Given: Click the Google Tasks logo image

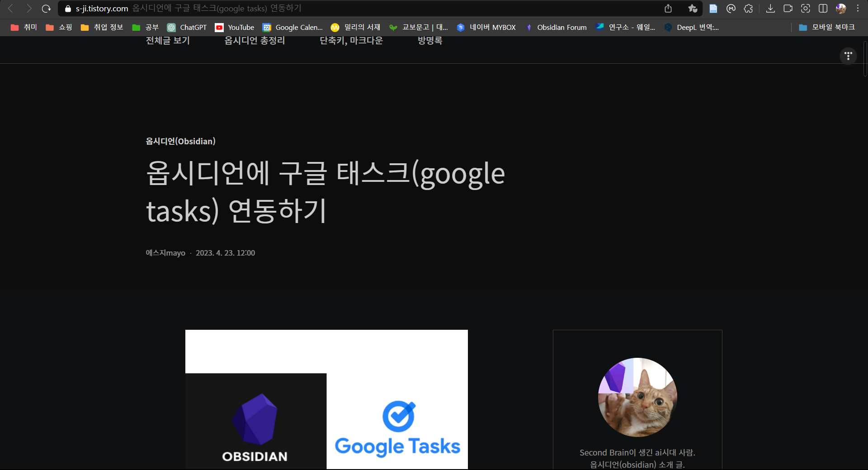Looking at the screenshot, I should coord(397,429).
